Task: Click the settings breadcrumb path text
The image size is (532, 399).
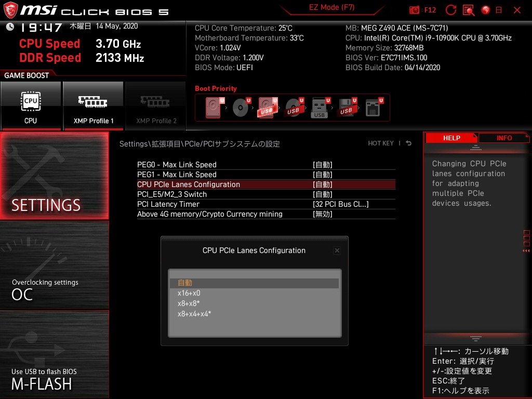Action: click(199, 144)
